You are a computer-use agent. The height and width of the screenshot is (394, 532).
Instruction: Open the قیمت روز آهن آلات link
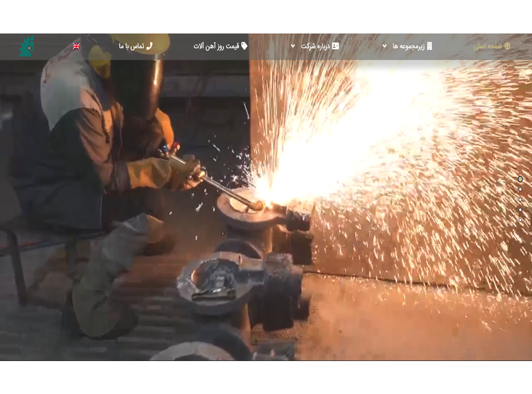(x=216, y=46)
